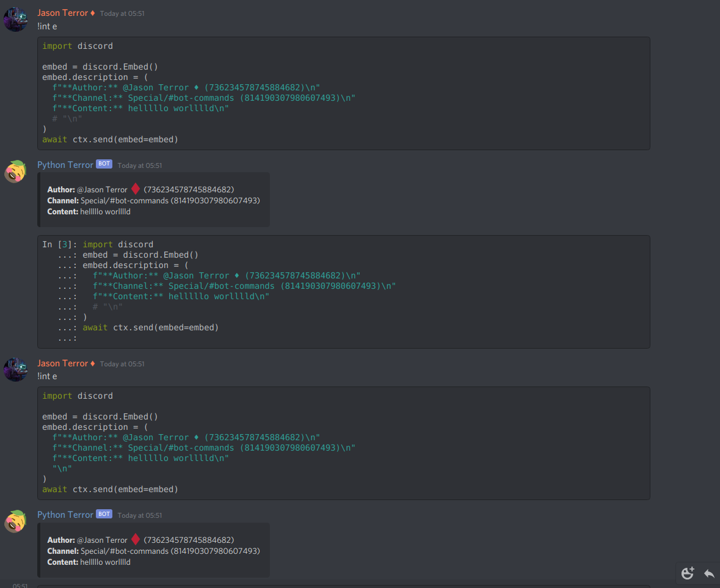Click the red diamond badge beside the second Jason Terror username

click(93, 363)
